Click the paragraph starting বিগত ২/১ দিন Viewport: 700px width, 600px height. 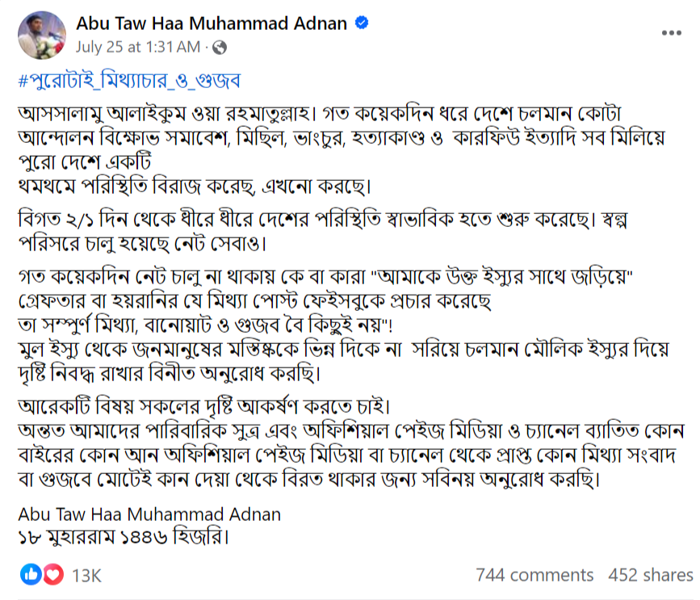pyautogui.click(x=323, y=231)
